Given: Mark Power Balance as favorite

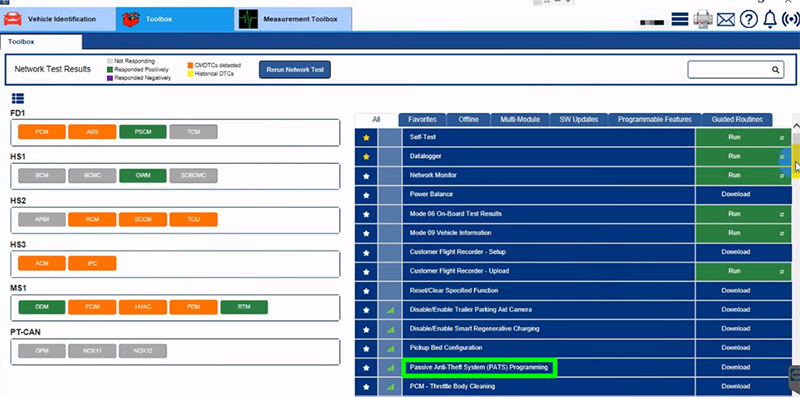Looking at the screenshot, I should pos(366,194).
